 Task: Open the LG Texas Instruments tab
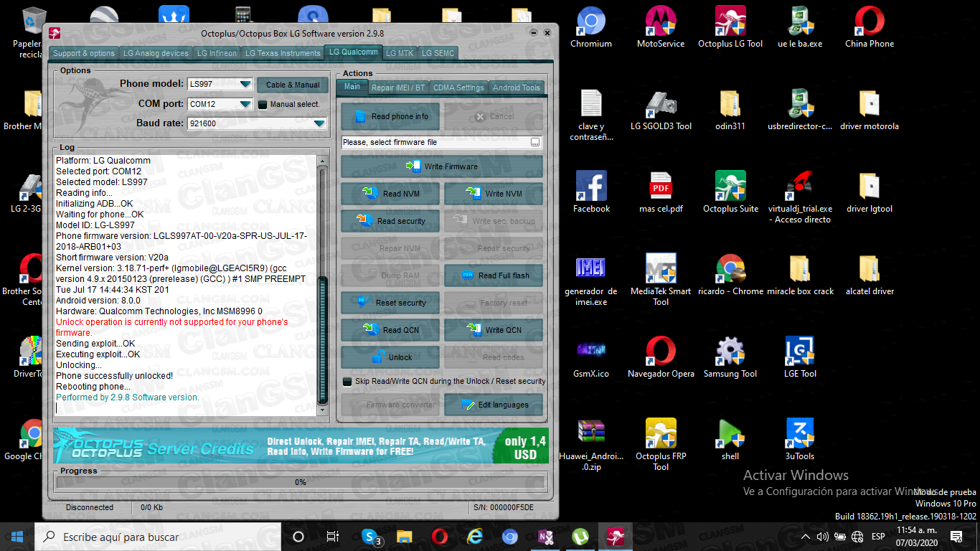pyautogui.click(x=283, y=53)
